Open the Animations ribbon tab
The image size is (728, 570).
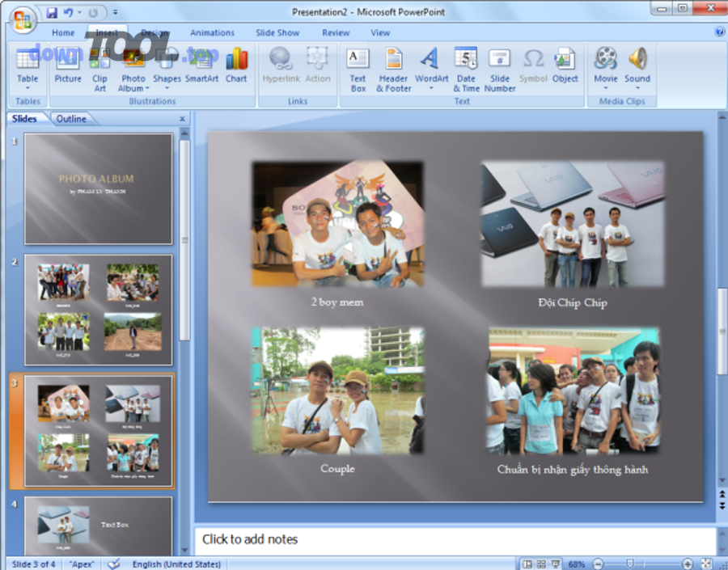(x=212, y=32)
